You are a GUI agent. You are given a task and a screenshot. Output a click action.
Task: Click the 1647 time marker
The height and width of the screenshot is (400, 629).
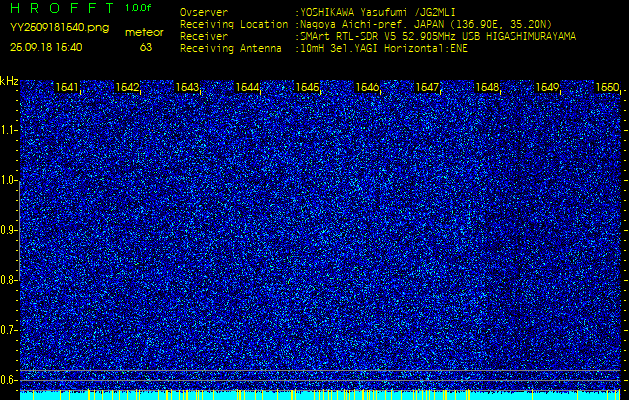click(x=427, y=87)
